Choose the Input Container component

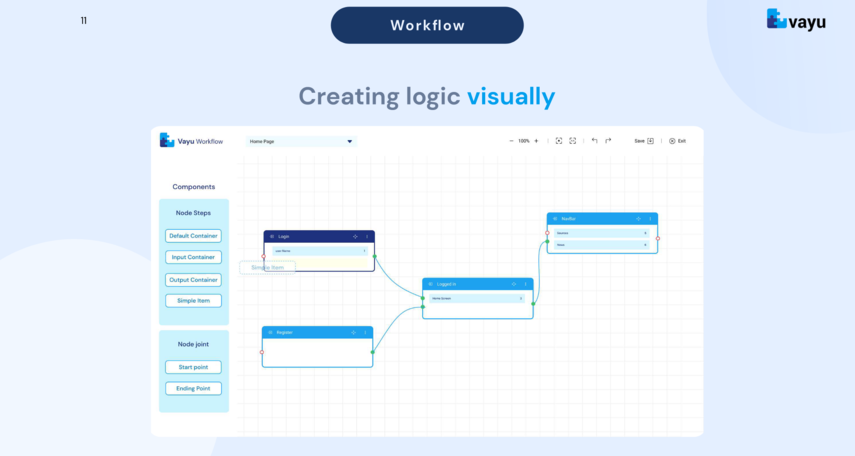point(194,257)
